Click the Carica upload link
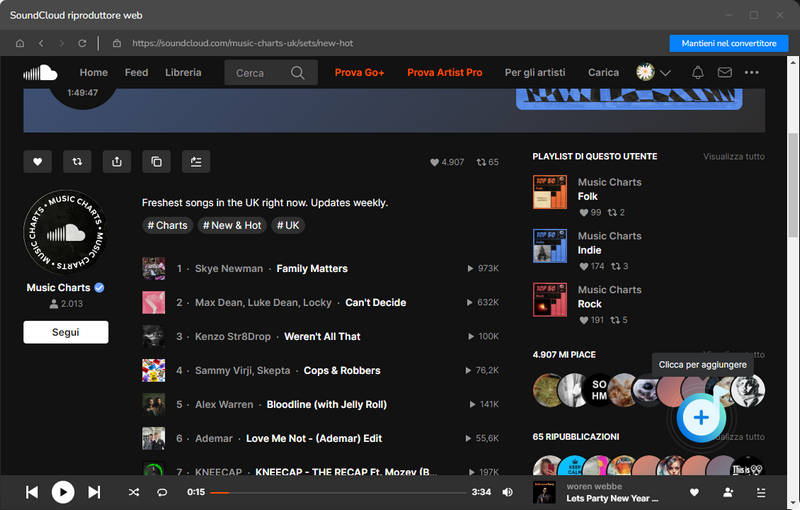800x510 pixels. (x=603, y=72)
